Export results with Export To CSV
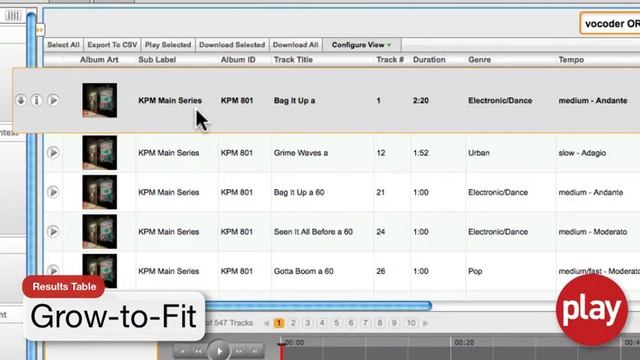 click(x=112, y=45)
